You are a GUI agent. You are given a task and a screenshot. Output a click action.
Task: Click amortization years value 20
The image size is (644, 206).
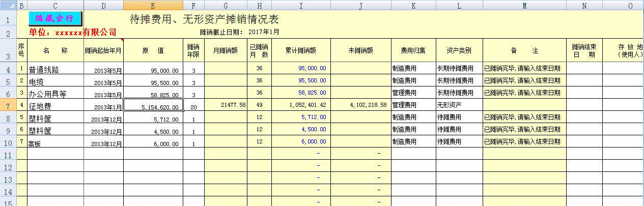(x=194, y=106)
